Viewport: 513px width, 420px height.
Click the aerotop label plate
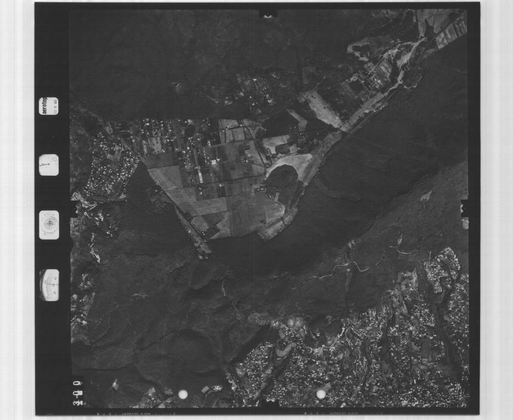click(49, 106)
